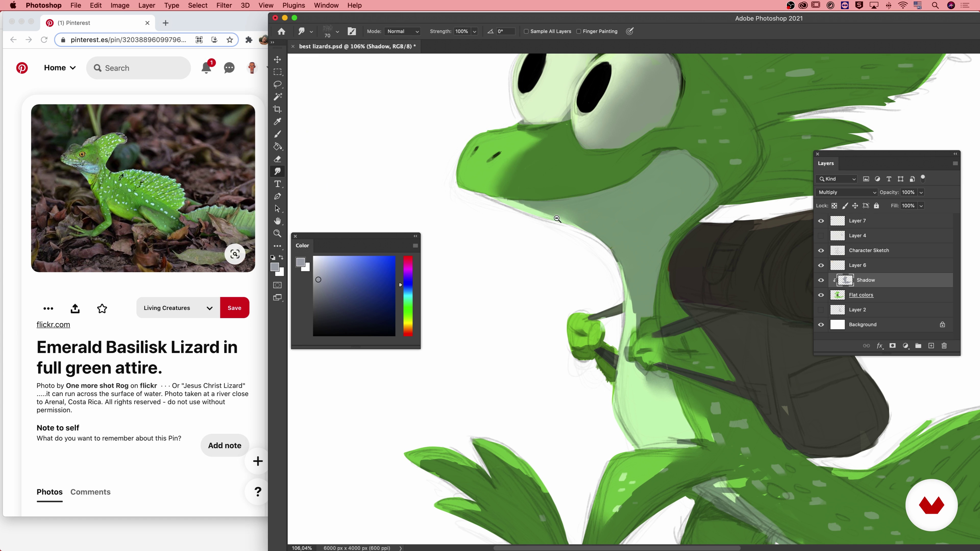This screenshot has width=980, height=551.
Task: Click the Pinterest Search field
Action: [x=139, y=68]
